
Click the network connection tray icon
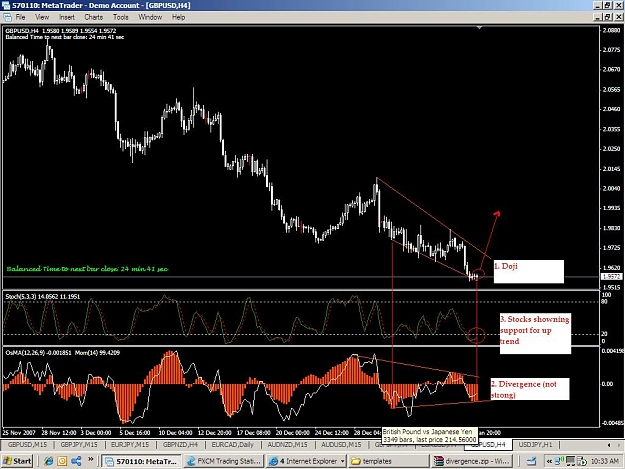(x=559, y=461)
